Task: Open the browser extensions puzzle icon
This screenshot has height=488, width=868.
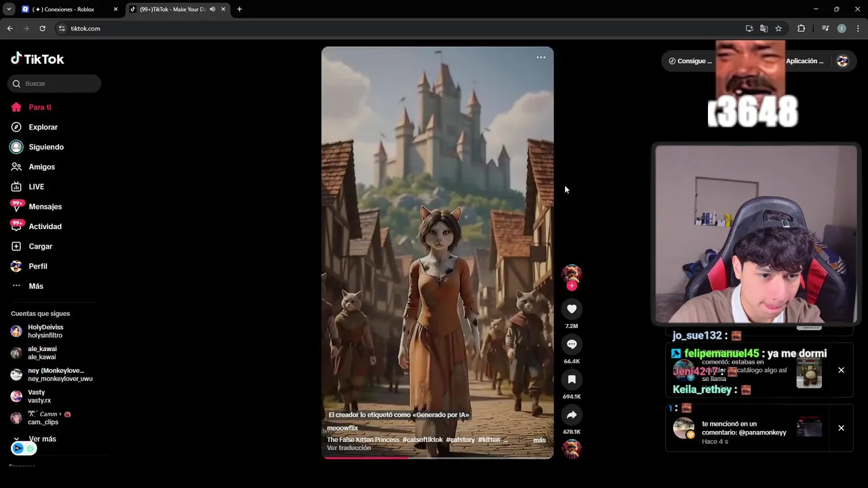Action: click(802, 28)
